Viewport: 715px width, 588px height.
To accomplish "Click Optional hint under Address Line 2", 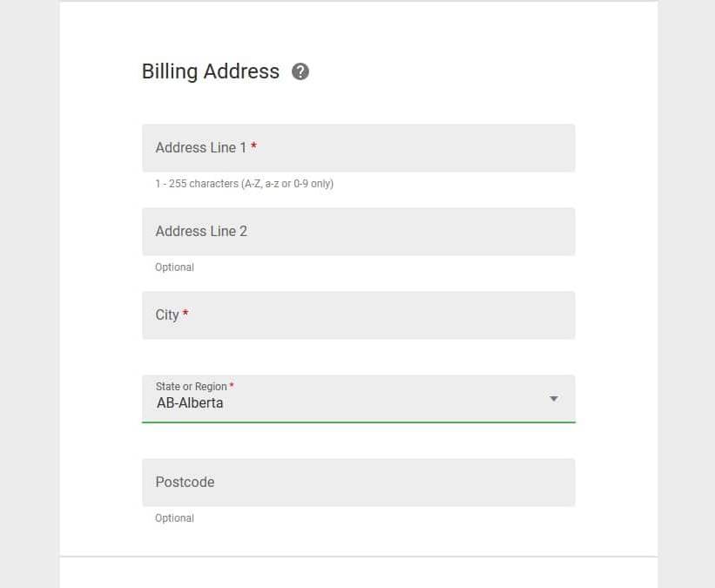I will click(x=175, y=267).
